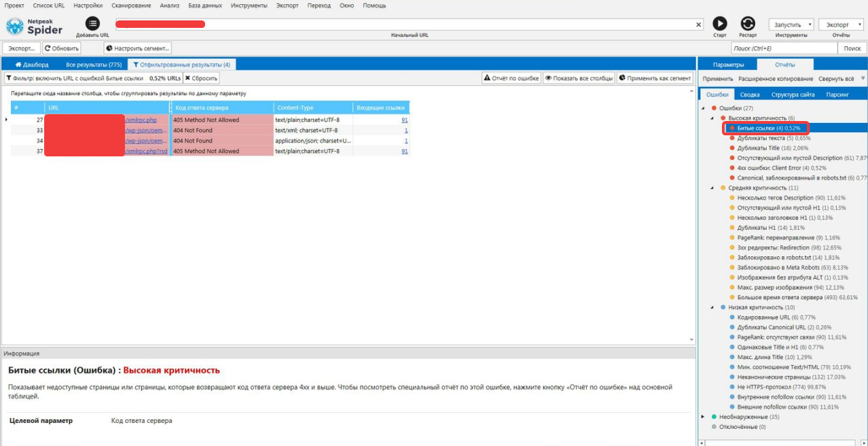This screenshot has width=868, height=446.
Task: Open the Проект menu
Action: (14, 5)
